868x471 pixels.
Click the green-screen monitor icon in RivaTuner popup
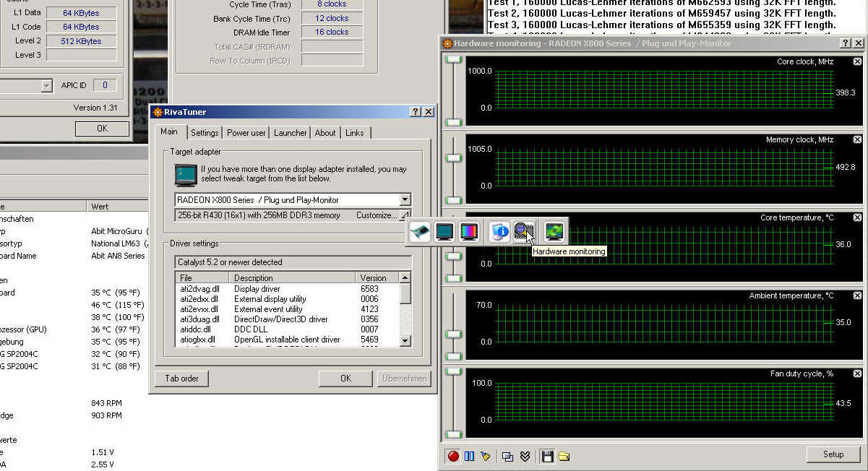(554, 232)
